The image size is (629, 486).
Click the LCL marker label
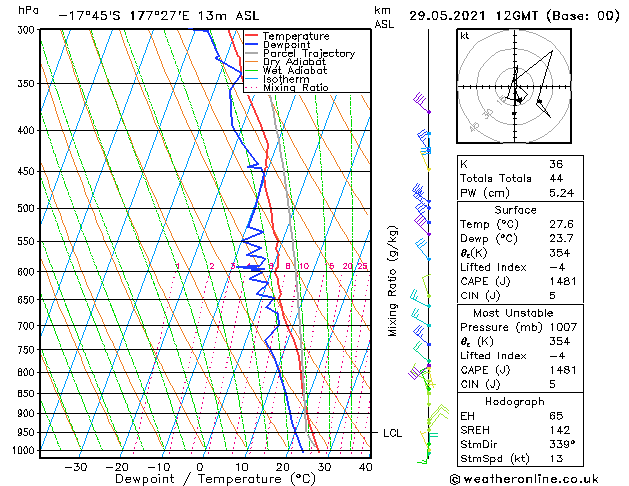[392, 433]
